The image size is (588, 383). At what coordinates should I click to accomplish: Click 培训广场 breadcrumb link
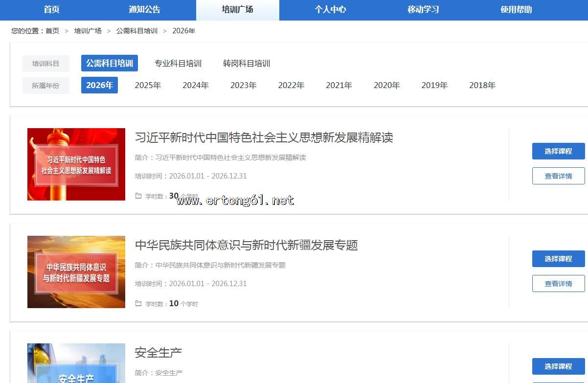point(88,31)
